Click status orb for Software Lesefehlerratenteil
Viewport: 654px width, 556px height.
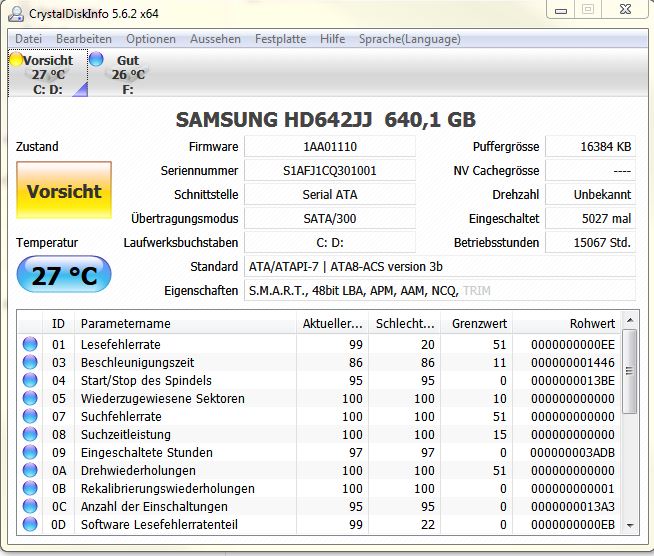(30, 524)
